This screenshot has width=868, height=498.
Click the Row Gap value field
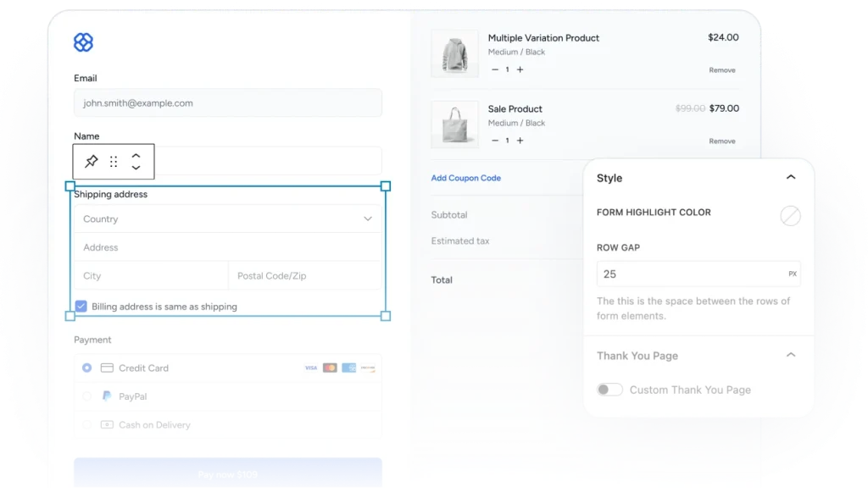(x=698, y=274)
